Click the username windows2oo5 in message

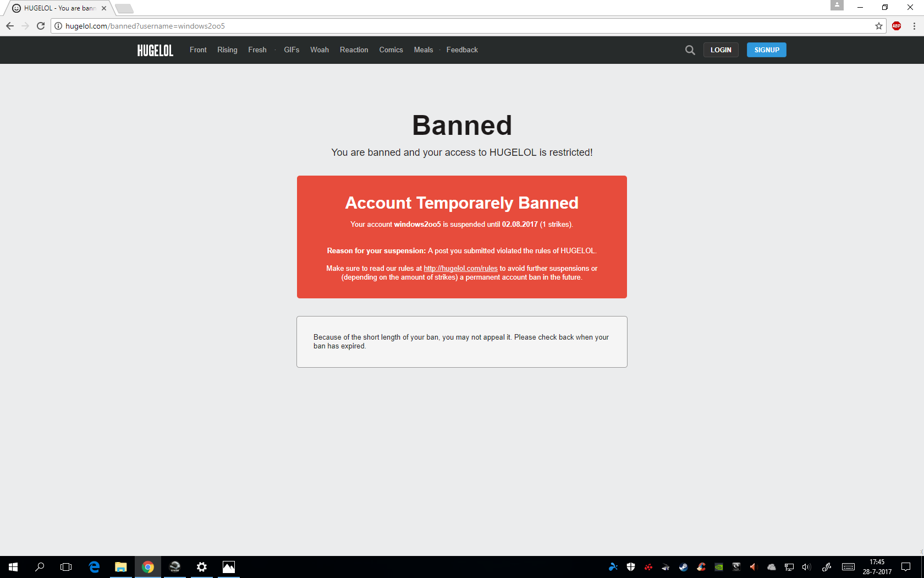pos(417,225)
